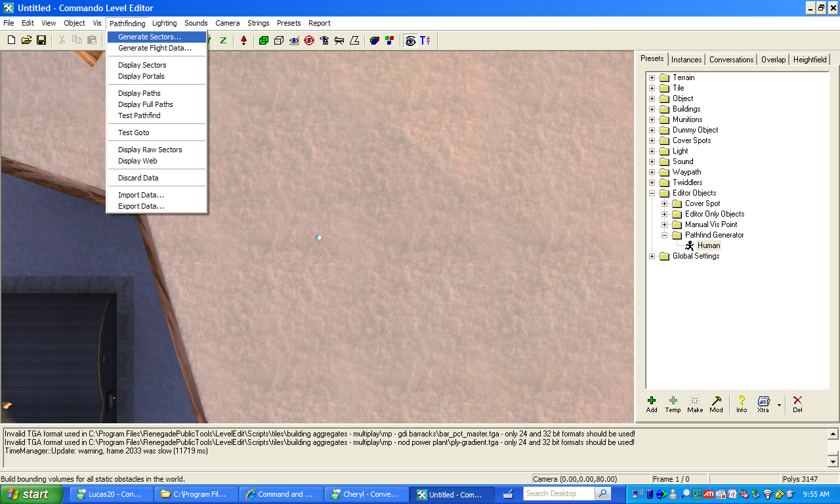Click in the Search Desktop input field

tap(559, 494)
